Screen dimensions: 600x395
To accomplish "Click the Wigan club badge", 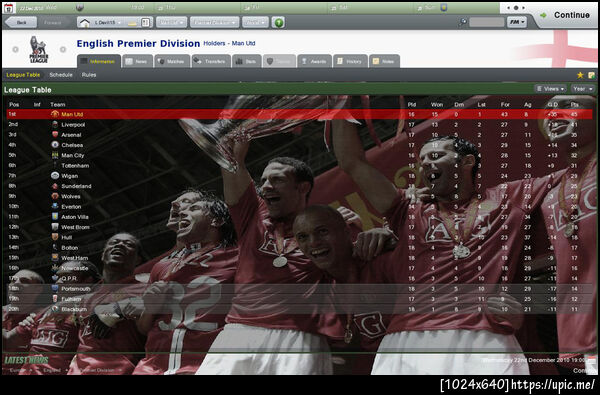I will [55, 176].
